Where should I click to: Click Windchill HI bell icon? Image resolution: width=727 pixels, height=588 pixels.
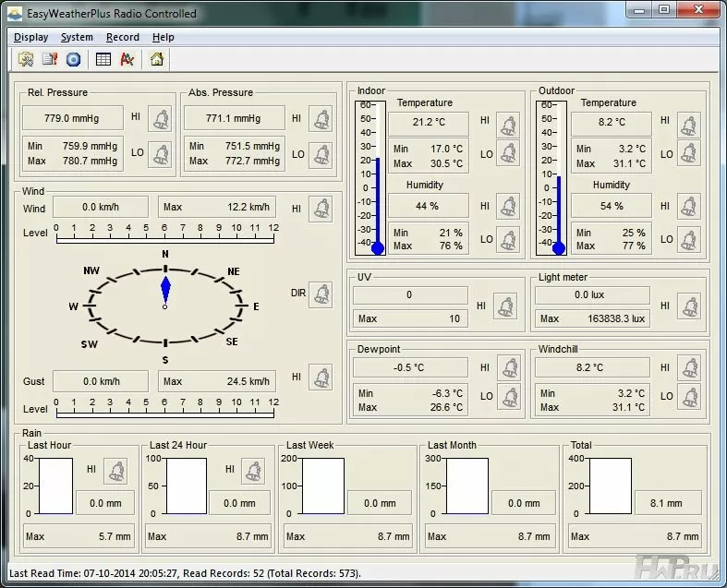click(x=689, y=368)
